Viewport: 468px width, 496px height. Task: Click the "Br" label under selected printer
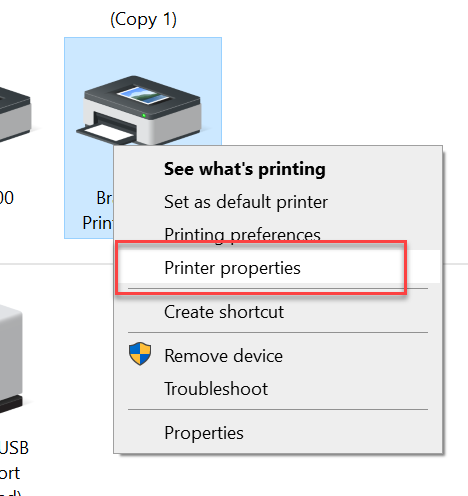[x=105, y=198]
